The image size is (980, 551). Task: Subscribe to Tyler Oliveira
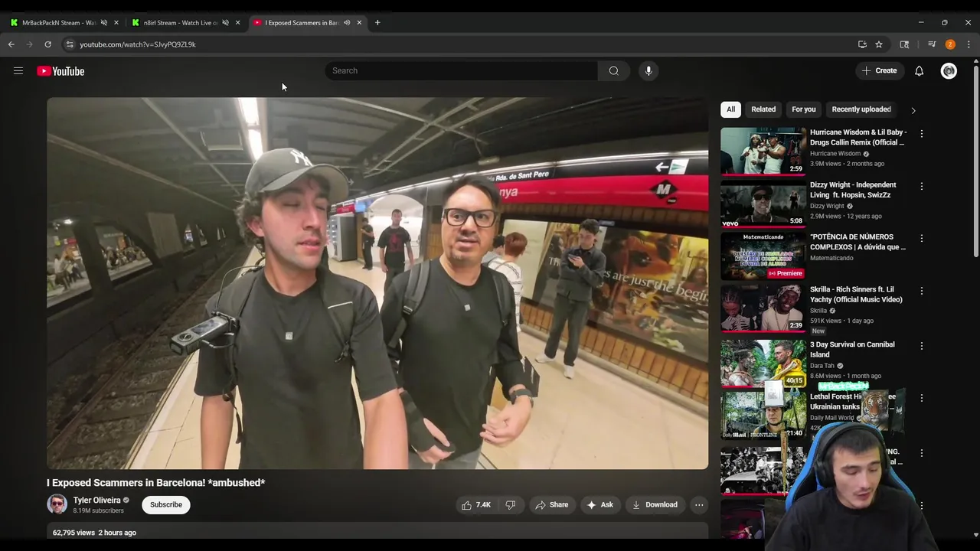(166, 504)
